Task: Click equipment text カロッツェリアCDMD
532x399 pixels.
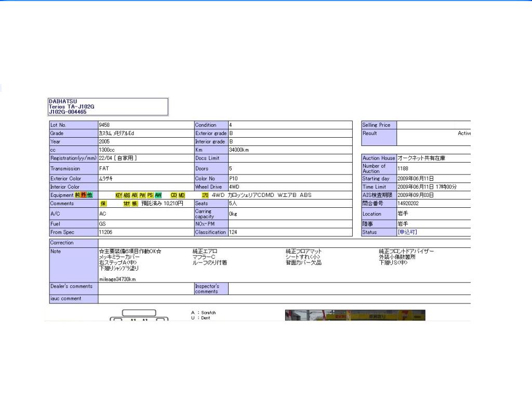Action: point(251,195)
